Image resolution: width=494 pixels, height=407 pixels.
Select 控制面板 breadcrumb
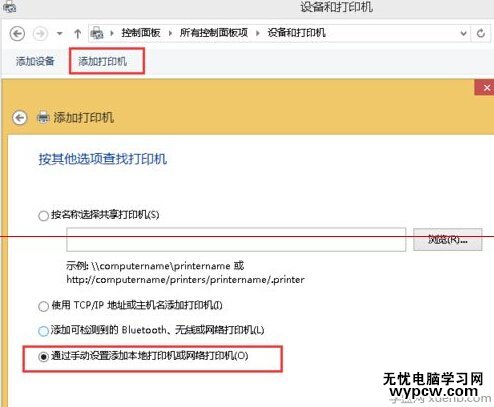click(141, 33)
